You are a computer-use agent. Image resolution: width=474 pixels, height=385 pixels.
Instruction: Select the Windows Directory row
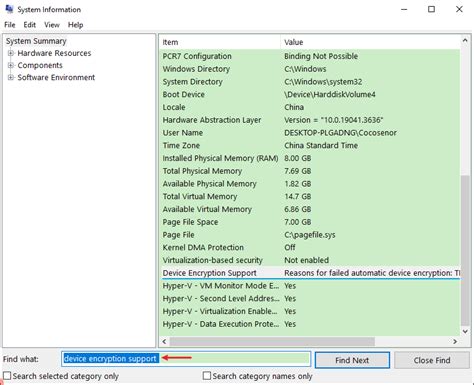tap(310, 69)
